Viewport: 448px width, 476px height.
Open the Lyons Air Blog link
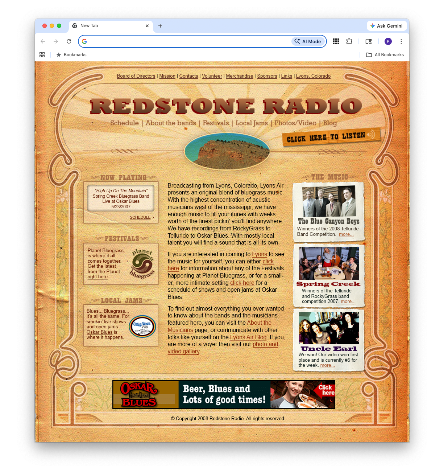[x=248, y=337]
